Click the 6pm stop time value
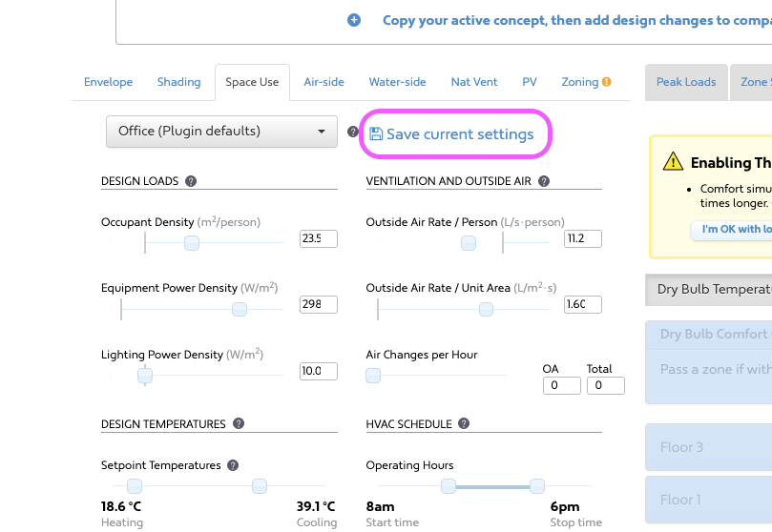Image resolution: width=772 pixels, height=532 pixels. 565,506
